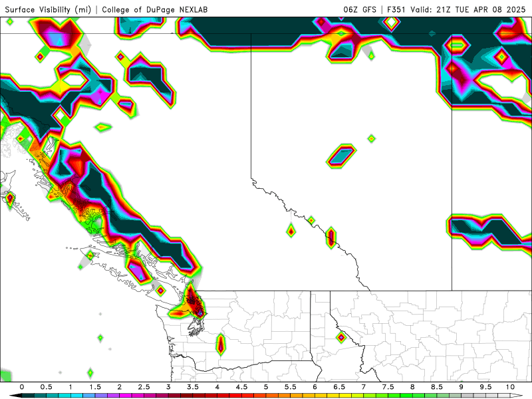This screenshot has width=532, height=399.
Task: Click the "5.5" label on the color scale
Action: tap(291, 387)
